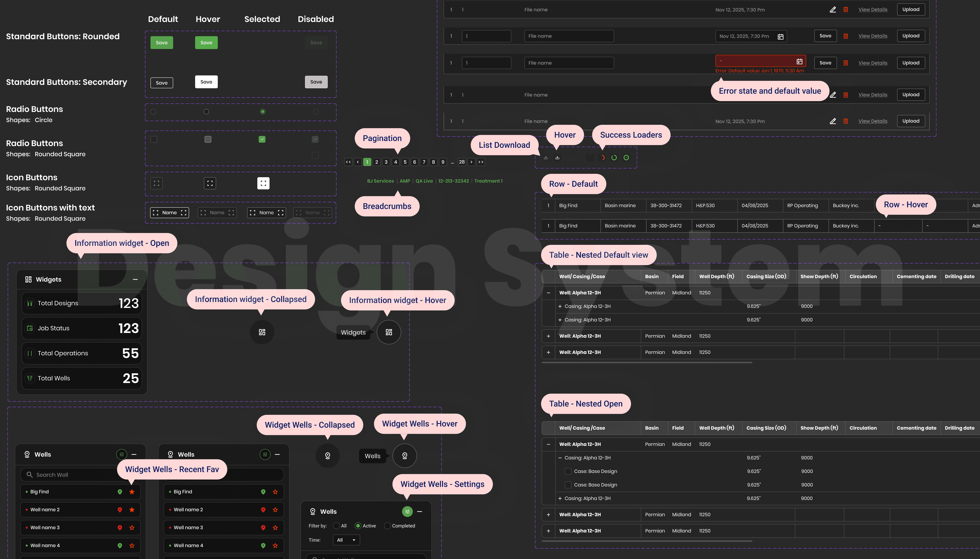980x559 pixels.
Task: Select the Completed filter radio button
Action: 387,526
